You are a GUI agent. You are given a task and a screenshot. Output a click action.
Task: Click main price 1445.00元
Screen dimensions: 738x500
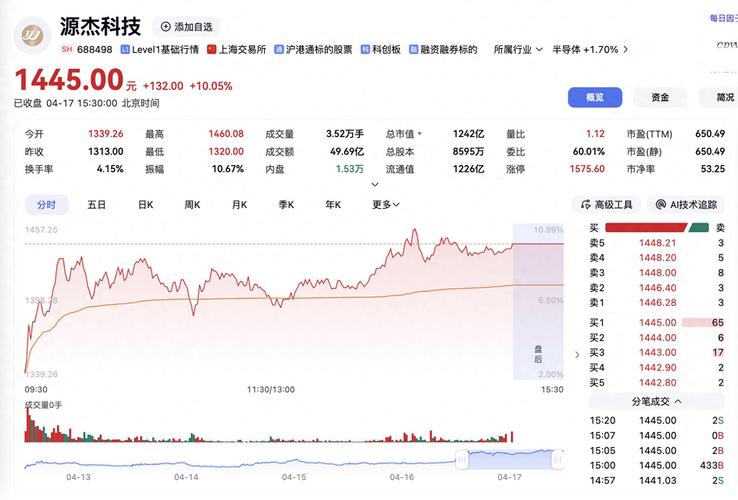pyautogui.click(x=75, y=79)
